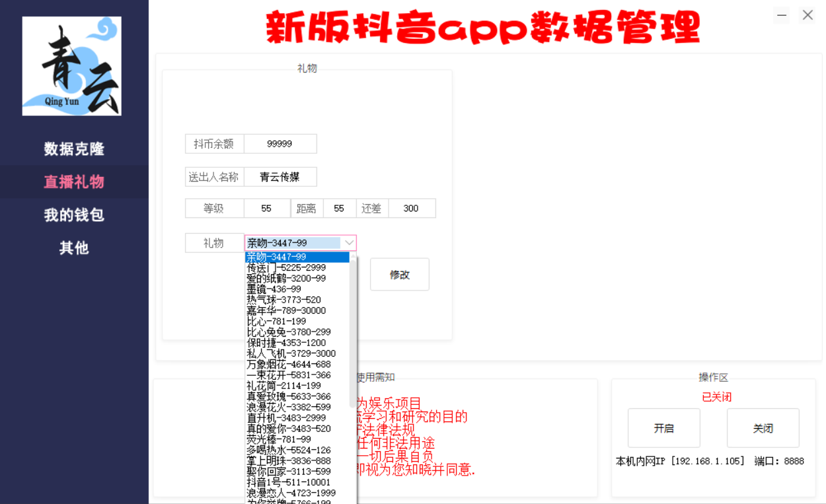Click 关闭 in the 操作区 panel
The width and height of the screenshot is (826, 504).
tap(763, 428)
